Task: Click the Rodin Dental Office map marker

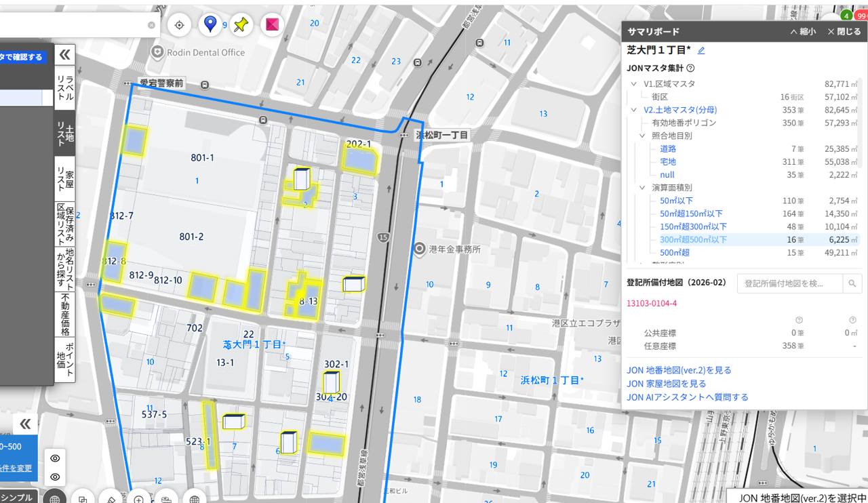Action: [158, 52]
